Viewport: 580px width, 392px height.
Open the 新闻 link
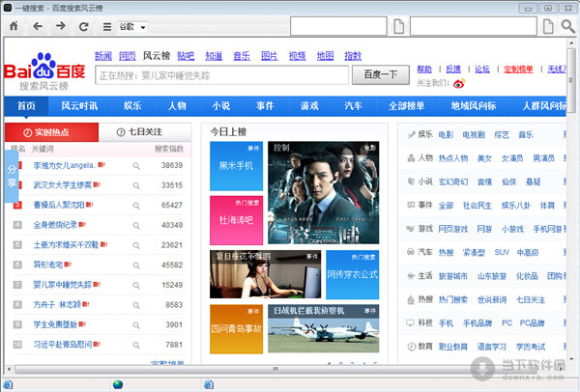[x=103, y=56]
